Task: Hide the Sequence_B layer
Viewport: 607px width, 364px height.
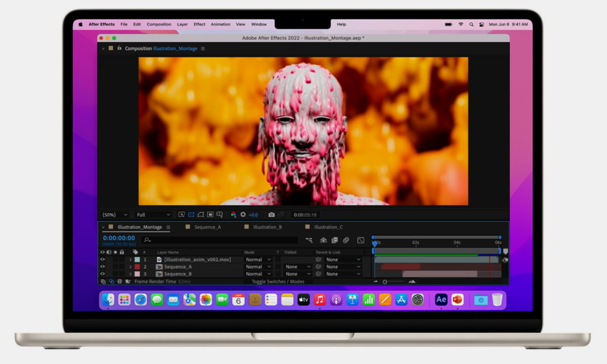Action: coord(104,274)
